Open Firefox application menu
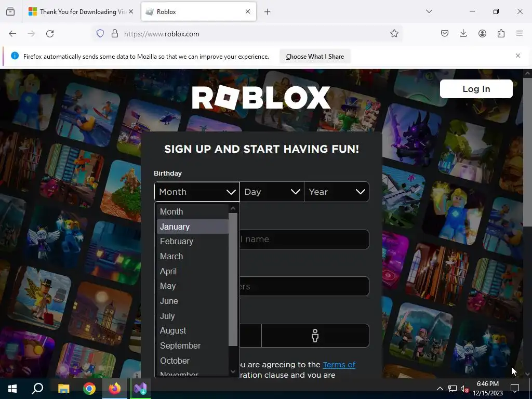The width and height of the screenshot is (532, 399). point(520,33)
